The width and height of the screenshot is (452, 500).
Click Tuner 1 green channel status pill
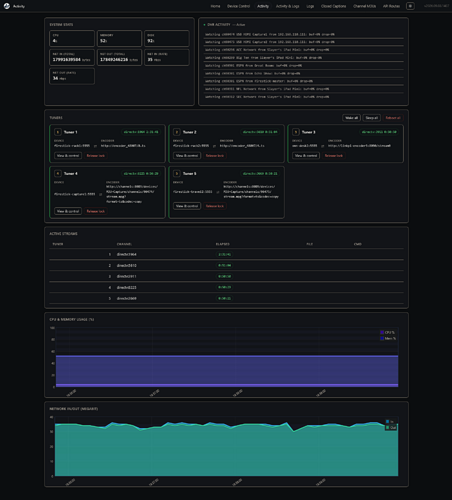pyautogui.click(x=141, y=132)
